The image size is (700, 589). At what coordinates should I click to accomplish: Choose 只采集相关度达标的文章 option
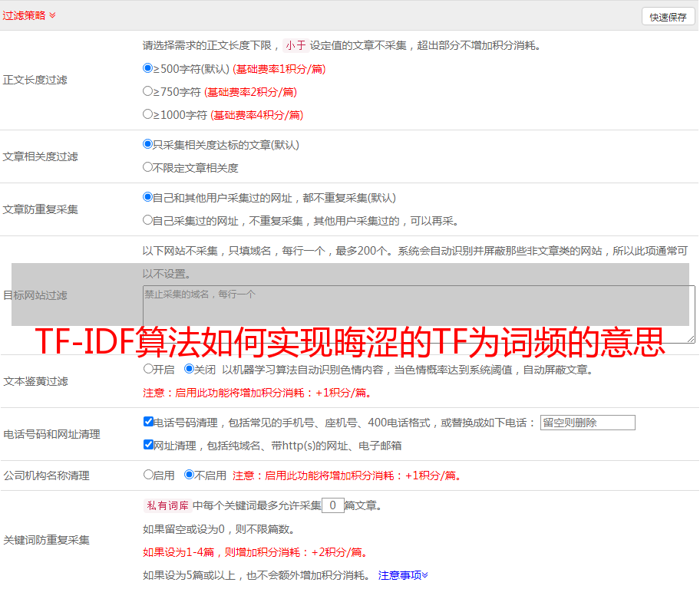coord(148,144)
